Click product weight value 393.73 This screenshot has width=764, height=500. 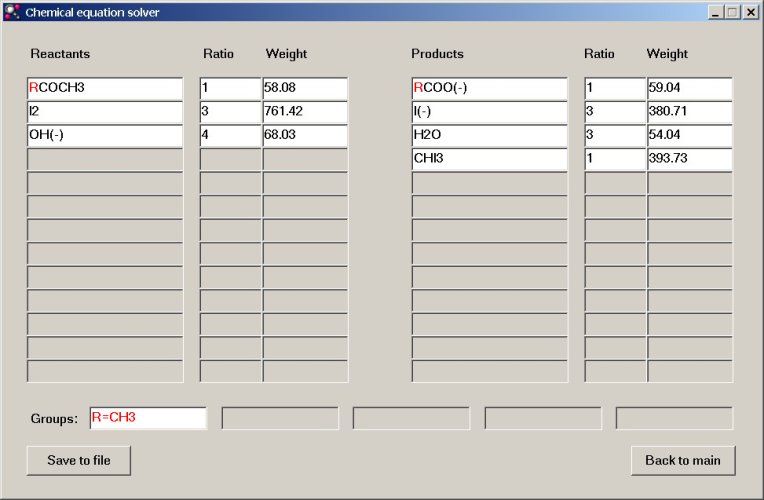click(x=690, y=158)
